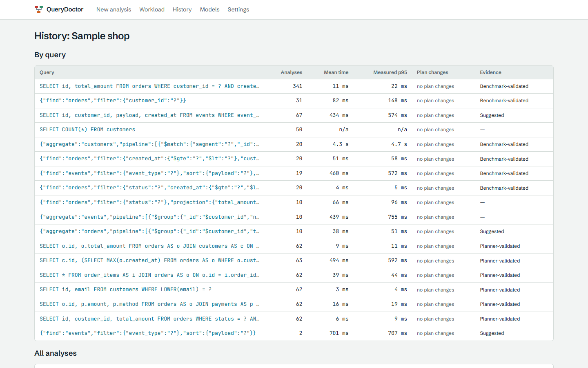The image size is (588, 368).
Task: Open the New analysis page
Action: point(114,9)
